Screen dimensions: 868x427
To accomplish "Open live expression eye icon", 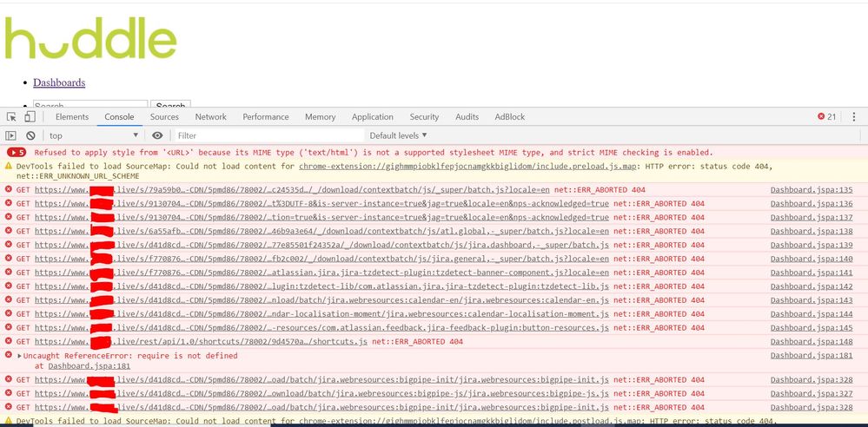I will click(x=158, y=135).
